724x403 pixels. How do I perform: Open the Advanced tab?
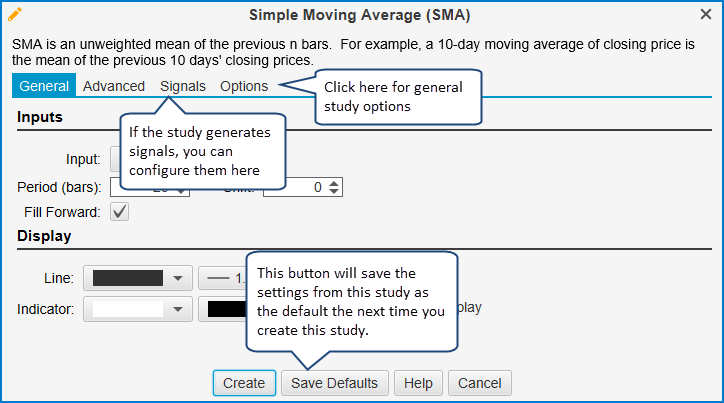point(114,86)
